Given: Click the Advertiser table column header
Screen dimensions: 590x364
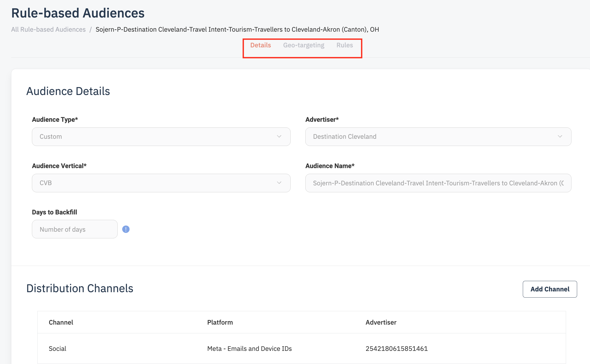Looking at the screenshot, I should tap(381, 322).
